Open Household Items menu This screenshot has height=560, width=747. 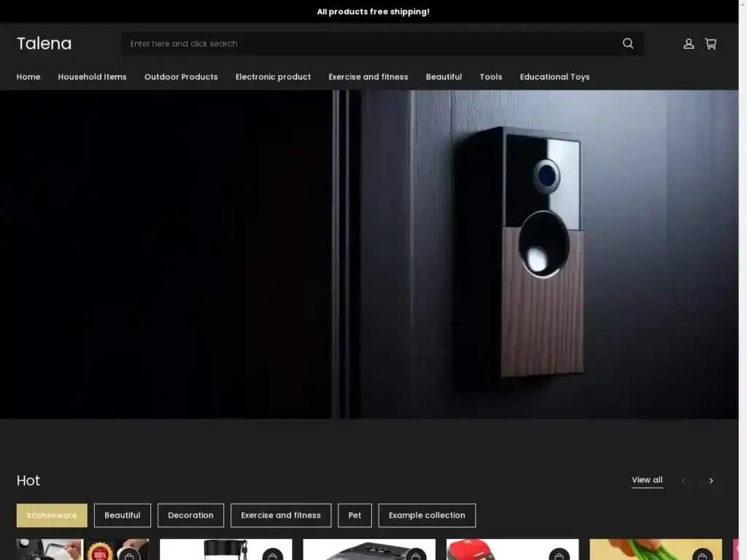click(92, 77)
